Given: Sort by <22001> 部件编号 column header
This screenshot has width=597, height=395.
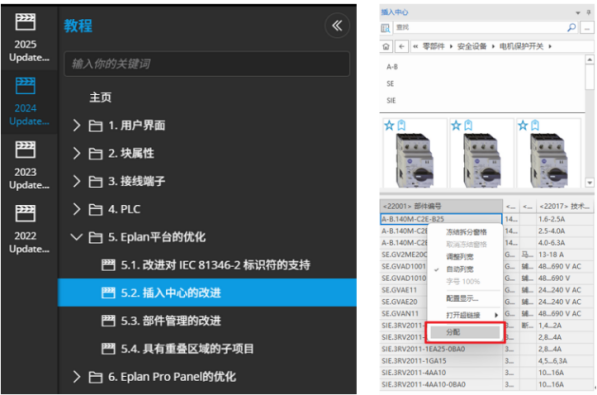Looking at the screenshot, I should click(x=441, y=206).
